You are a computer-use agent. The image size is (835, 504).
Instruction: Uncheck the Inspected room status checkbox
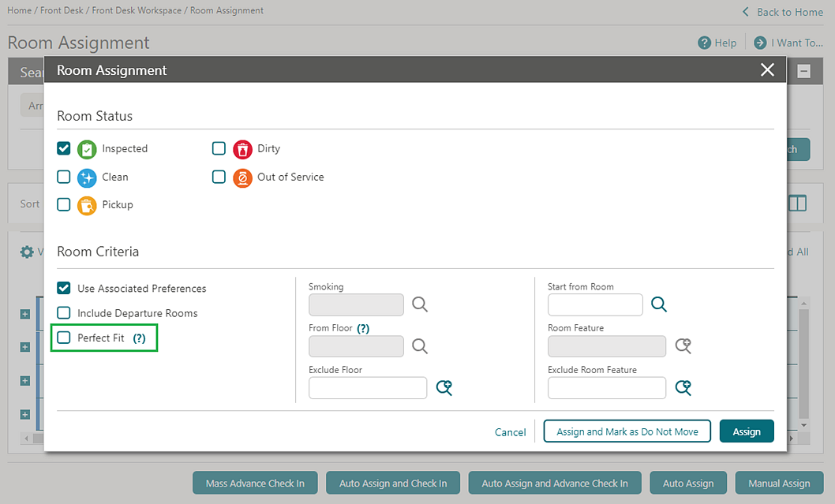coord(64,148)
